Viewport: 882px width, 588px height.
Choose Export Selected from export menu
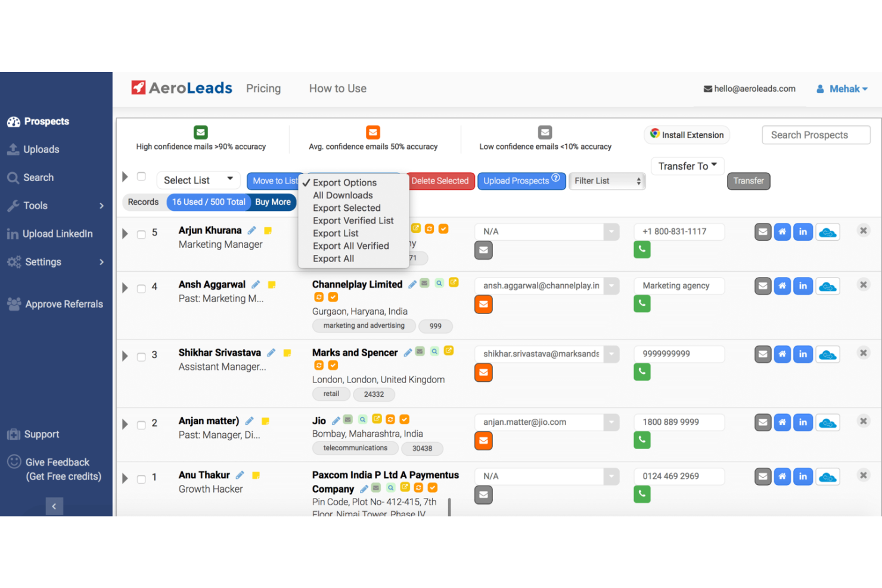347,208
